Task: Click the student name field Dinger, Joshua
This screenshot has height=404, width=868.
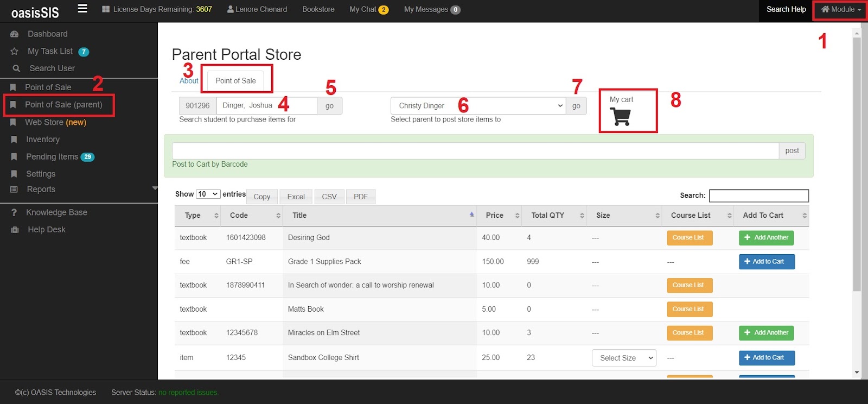Action: click(266, 106)
